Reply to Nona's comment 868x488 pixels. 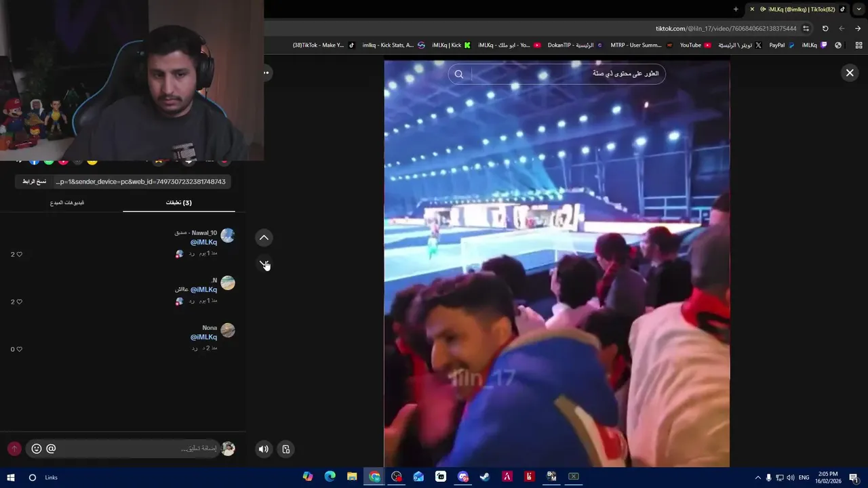click(194, 348)
